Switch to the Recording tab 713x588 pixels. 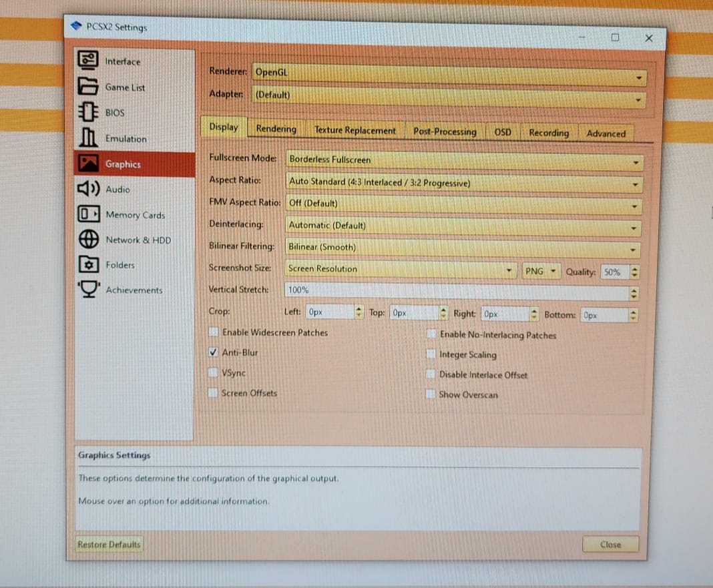[x=549, y=133]
